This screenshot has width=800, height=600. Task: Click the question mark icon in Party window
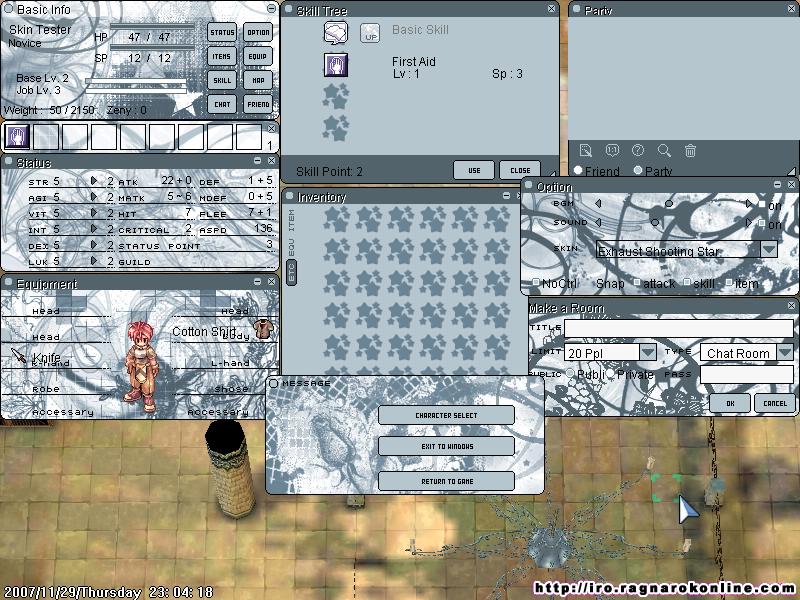pyautogui.click(x=638, y=151)
